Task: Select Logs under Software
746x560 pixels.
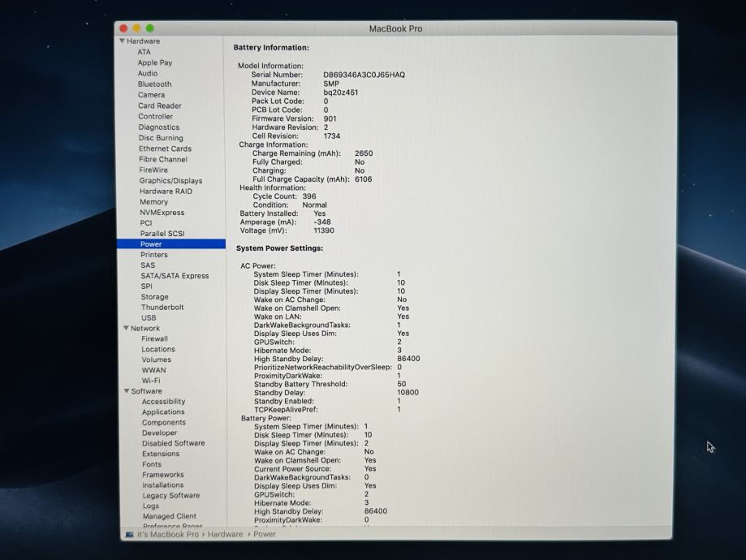Action: pyautogui.click(x=151, y=506)
